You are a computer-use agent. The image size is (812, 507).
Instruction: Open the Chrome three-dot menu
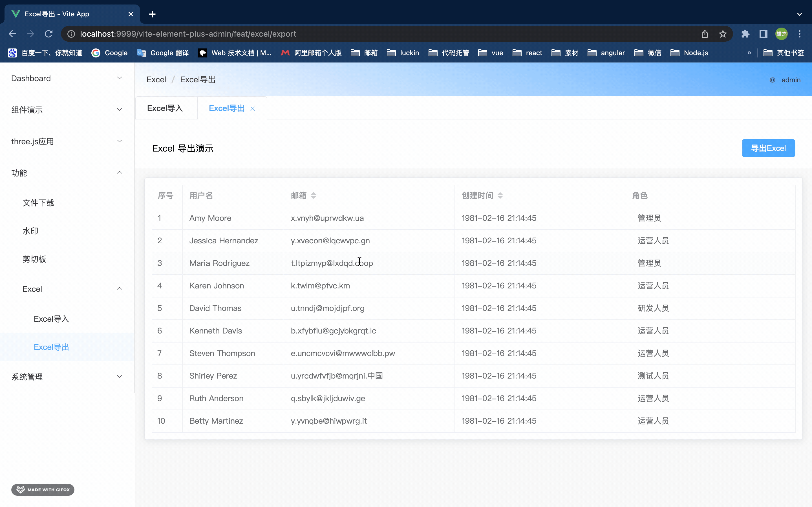[x=800, y=34]
